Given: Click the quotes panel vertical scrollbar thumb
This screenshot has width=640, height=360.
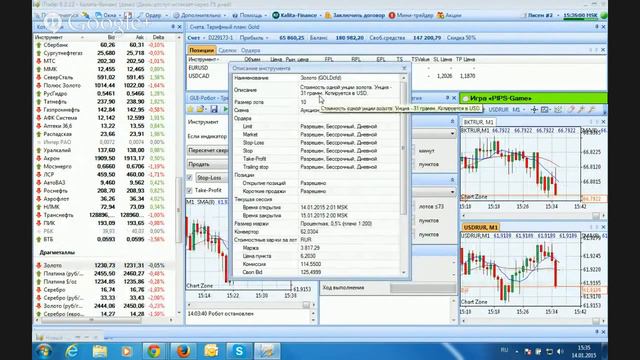Looking at the screenshot, I should point(178,210).
